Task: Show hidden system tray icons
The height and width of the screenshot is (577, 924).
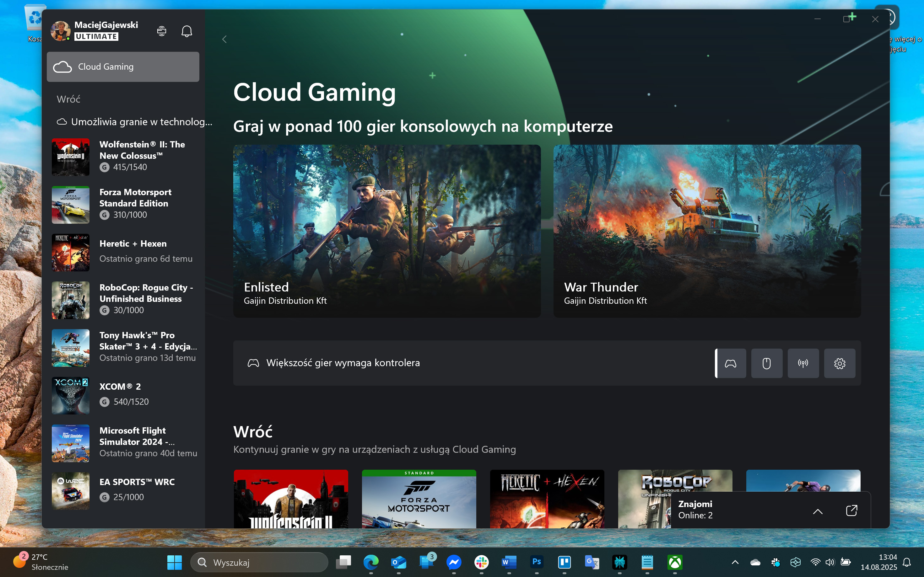Action: [735, 562]
